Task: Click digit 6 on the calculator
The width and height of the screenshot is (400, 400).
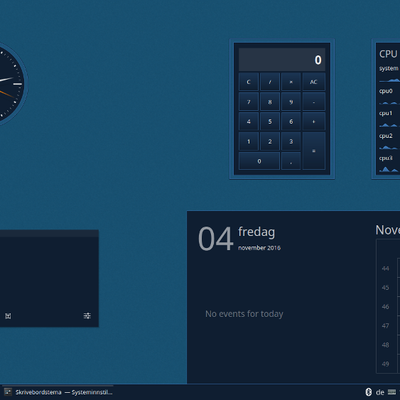Action: (291, 122)
